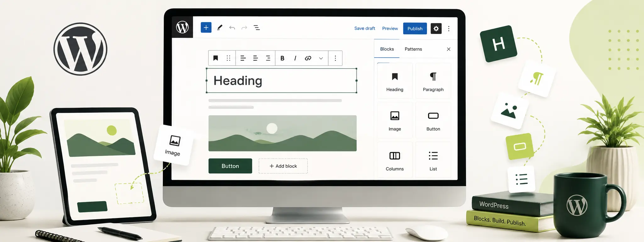Open the document list view

pos(257,28)
